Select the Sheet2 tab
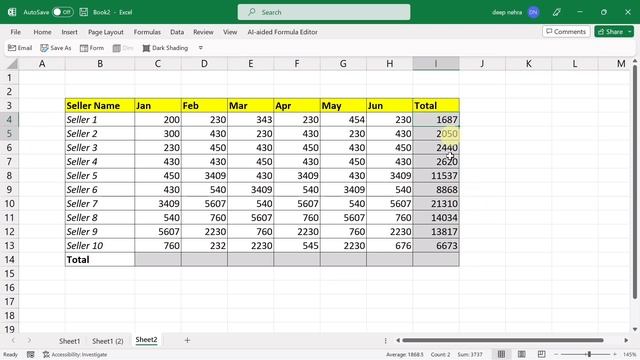The image size is (640, 360). pyautogui.click(x=146, y=340)
